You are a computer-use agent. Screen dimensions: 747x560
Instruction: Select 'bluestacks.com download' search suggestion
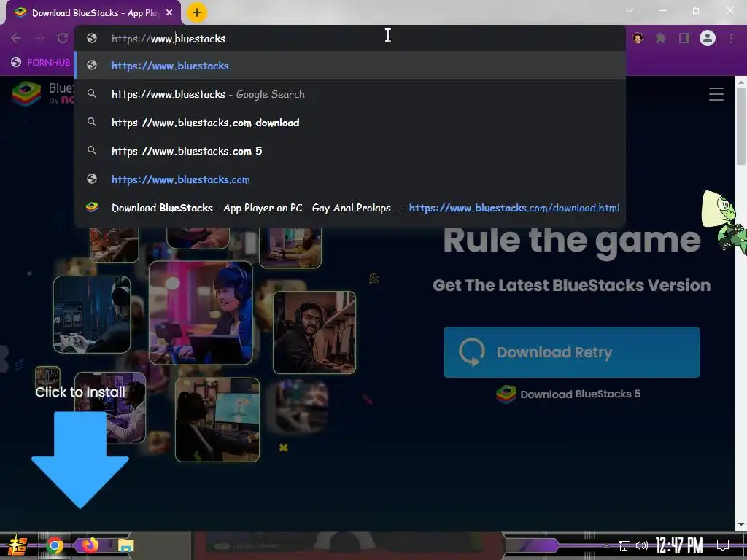click(x=349, y=122)
